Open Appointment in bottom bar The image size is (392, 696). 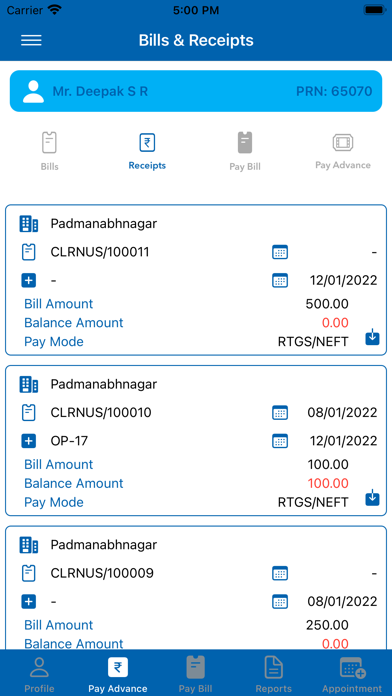coord(352,675)
